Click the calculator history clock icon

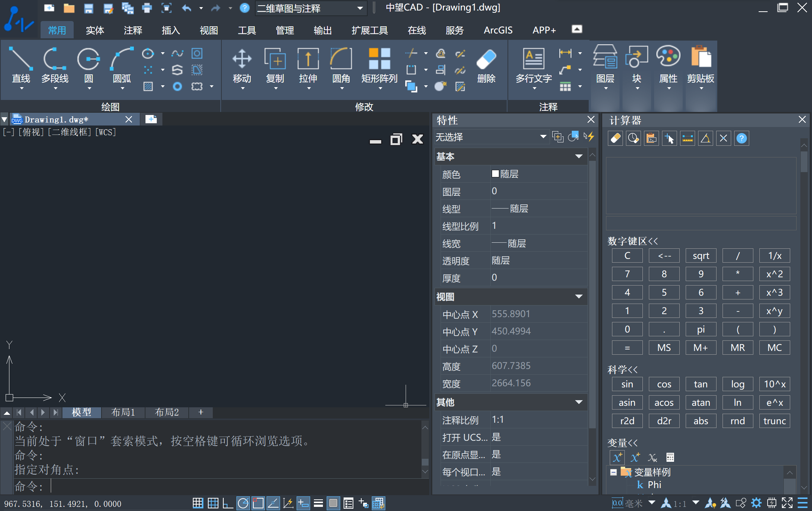[633, 138]
